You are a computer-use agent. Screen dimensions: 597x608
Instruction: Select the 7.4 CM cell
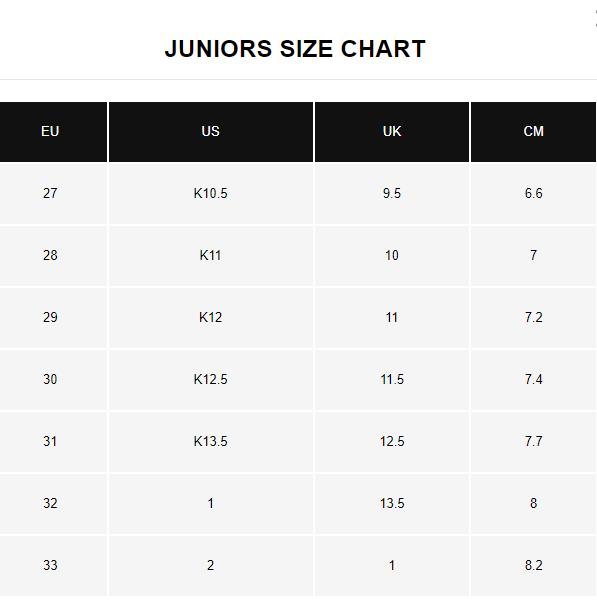pos(533,380)
